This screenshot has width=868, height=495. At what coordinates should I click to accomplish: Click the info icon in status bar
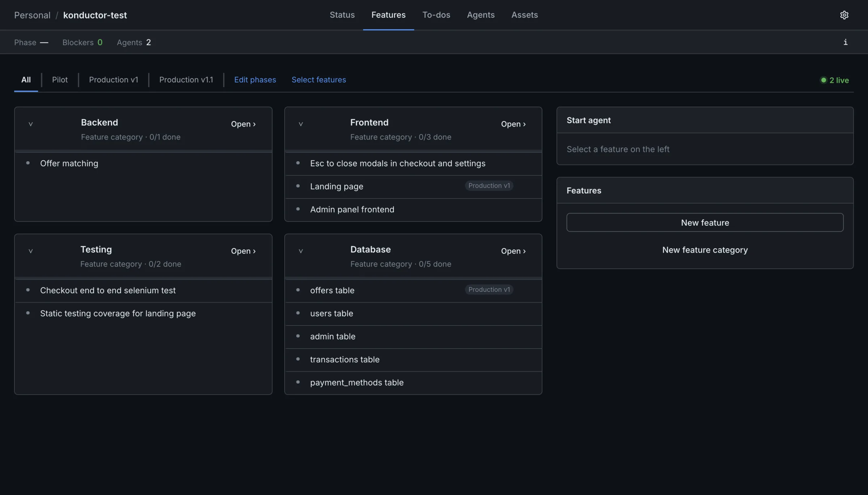point(845,42)
